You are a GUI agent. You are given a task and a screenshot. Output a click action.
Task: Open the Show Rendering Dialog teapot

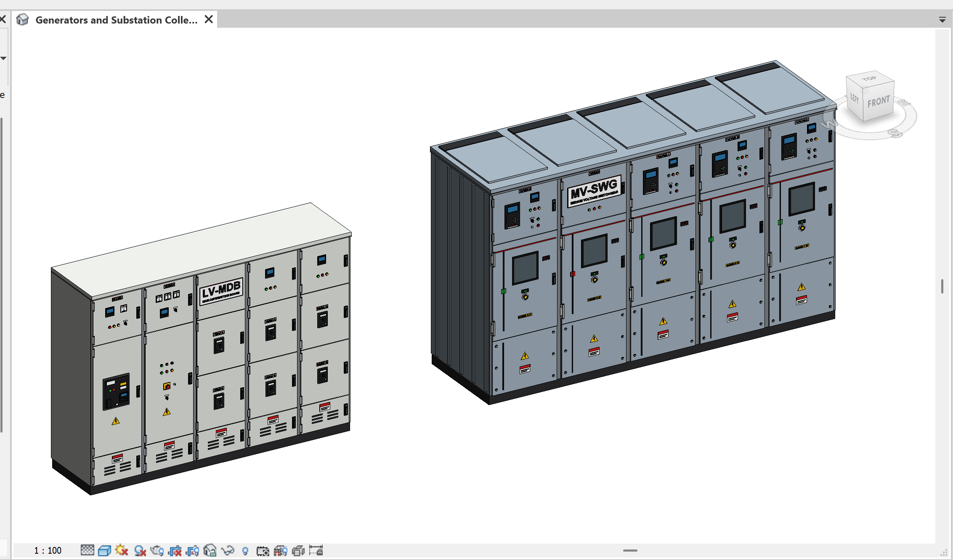[157, 550]
